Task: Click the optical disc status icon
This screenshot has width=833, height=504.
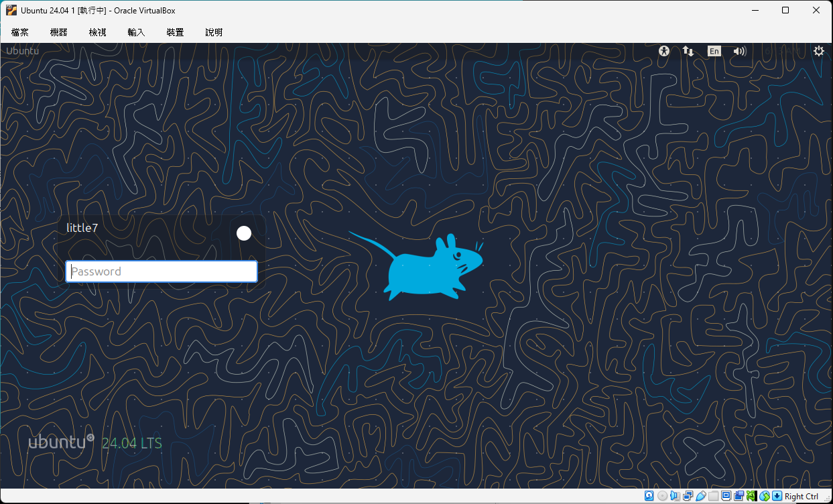Action: [x=663, y=496]
